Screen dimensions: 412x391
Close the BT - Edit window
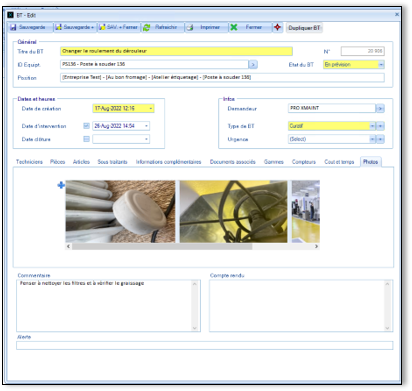point(397,15)
